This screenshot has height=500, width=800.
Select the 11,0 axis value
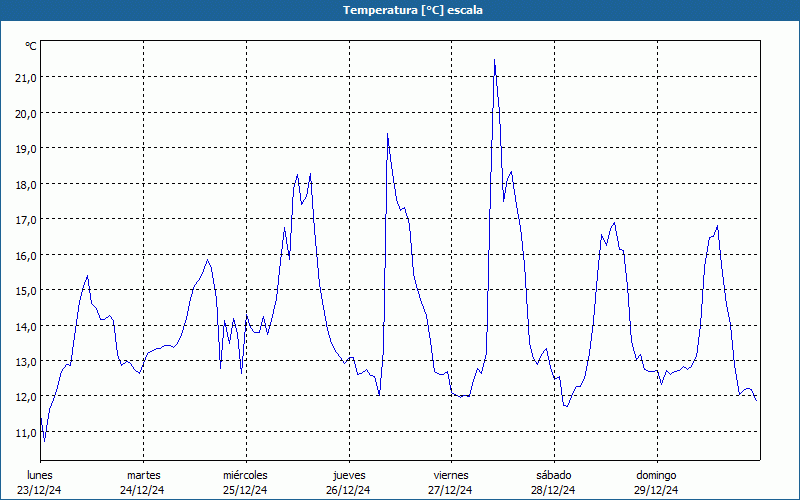(x=26, y=432)
